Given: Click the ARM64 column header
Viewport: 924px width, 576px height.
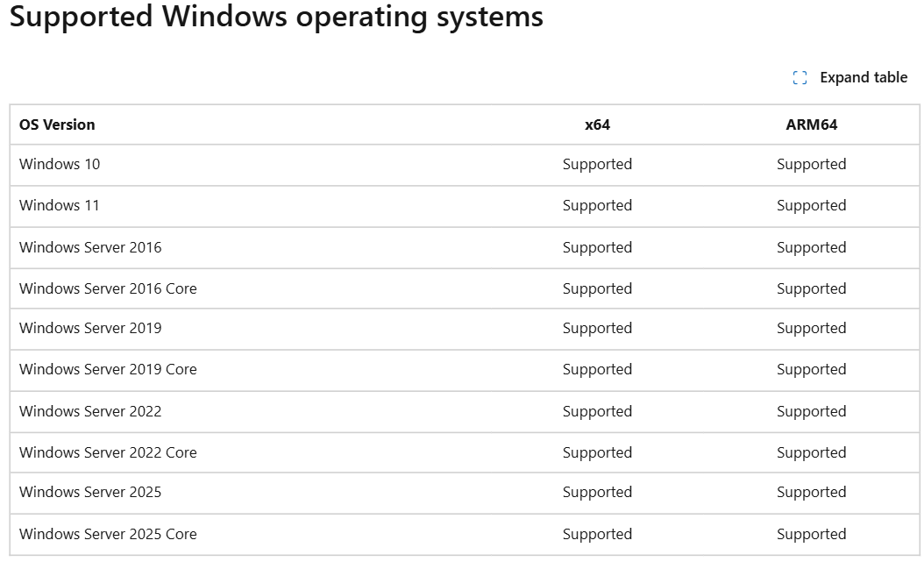Looking at the screenshot, I should [x=811, y=124].
